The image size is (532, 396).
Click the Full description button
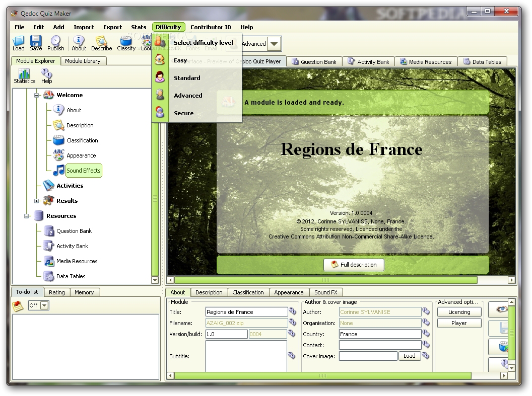(354, 265)
